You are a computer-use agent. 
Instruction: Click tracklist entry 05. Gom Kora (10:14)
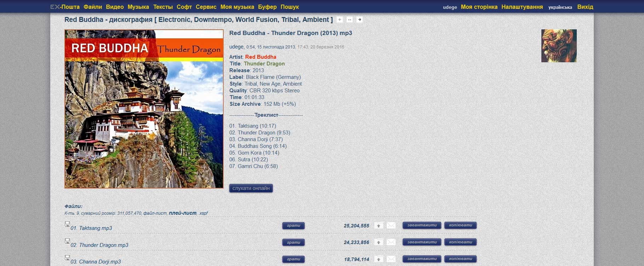[x=254, y=153]
